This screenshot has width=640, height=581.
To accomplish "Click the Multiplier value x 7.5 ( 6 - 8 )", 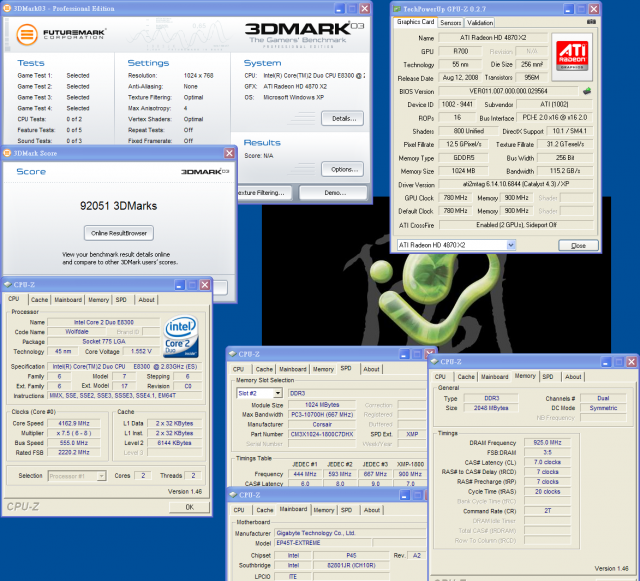I will pyautogui.click(x=73, y=433).
